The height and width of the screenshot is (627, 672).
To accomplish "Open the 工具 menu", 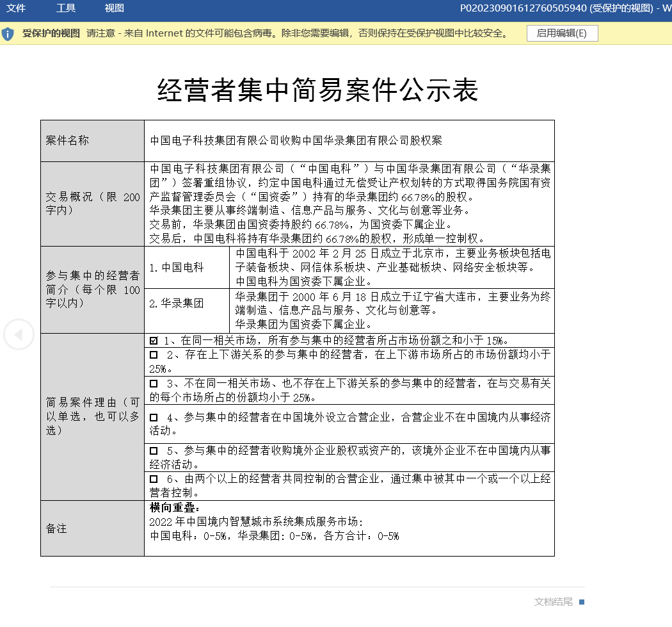I will 65,8.
